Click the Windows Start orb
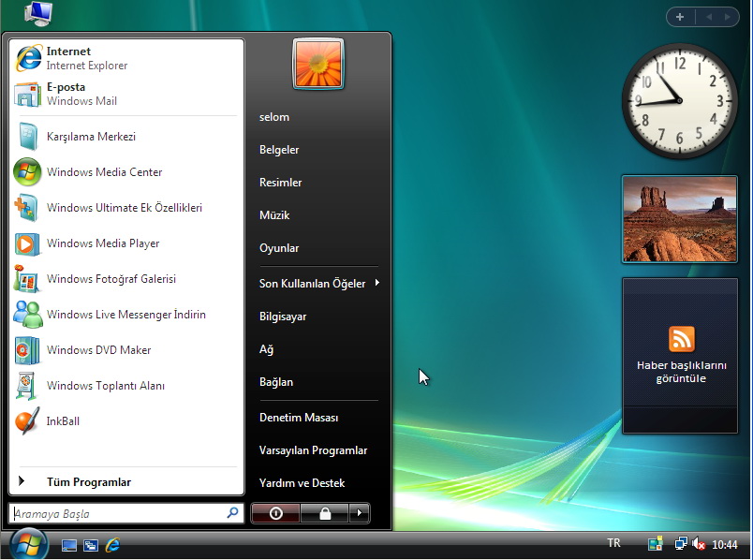 (x=28, y=544)
